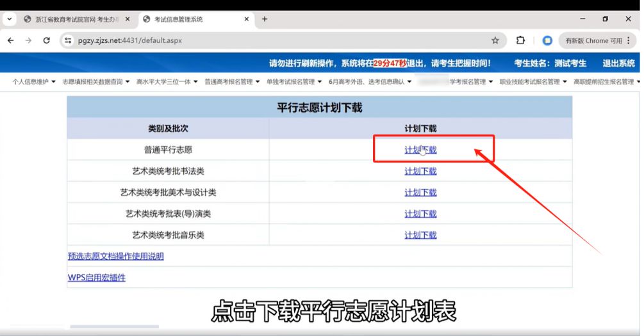Close the 浙江省教育考试院官网 tab
Screen dimensions: 644x336
(x=127, y=19)
